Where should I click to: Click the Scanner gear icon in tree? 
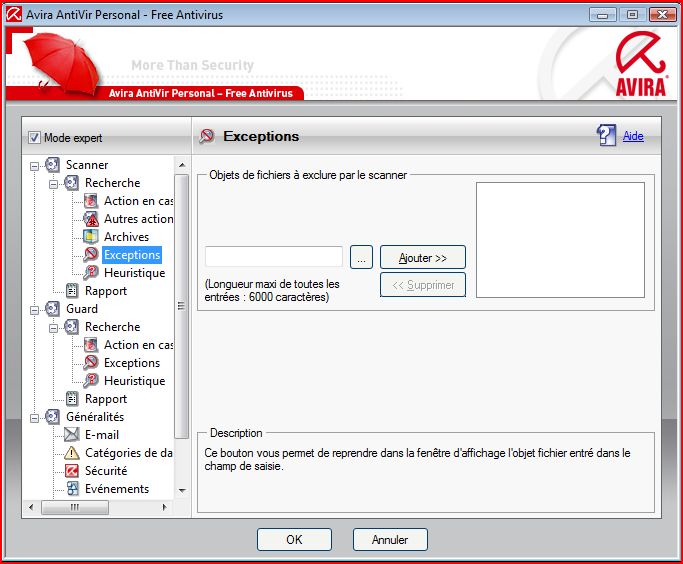(x=52, y=165)
